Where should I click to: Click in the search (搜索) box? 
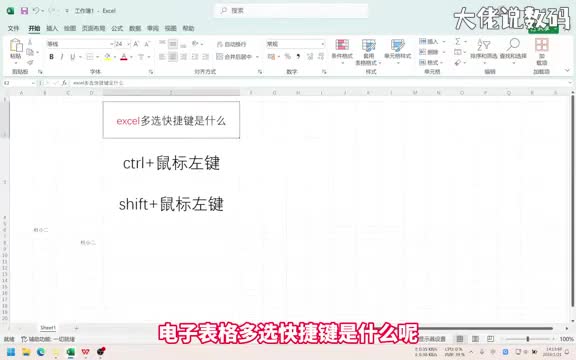(291, 11)
